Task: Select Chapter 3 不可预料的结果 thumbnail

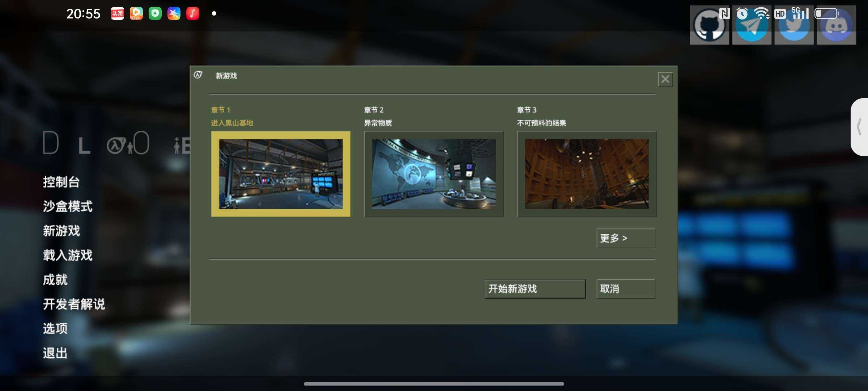Action: point(587,174)
